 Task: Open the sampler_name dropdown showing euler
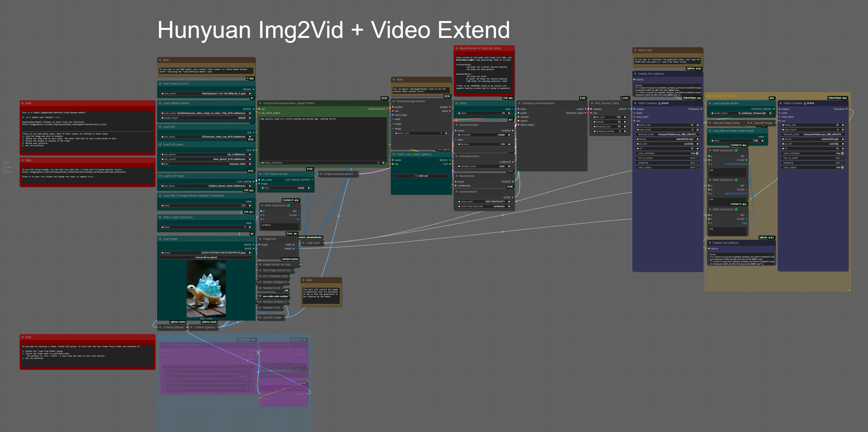click(484, 166)
